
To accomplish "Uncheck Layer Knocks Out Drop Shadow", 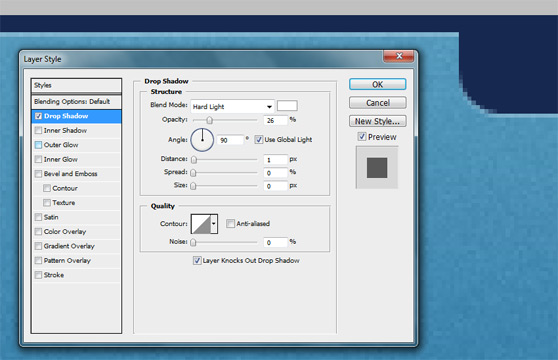I will [x=197, y=260].
